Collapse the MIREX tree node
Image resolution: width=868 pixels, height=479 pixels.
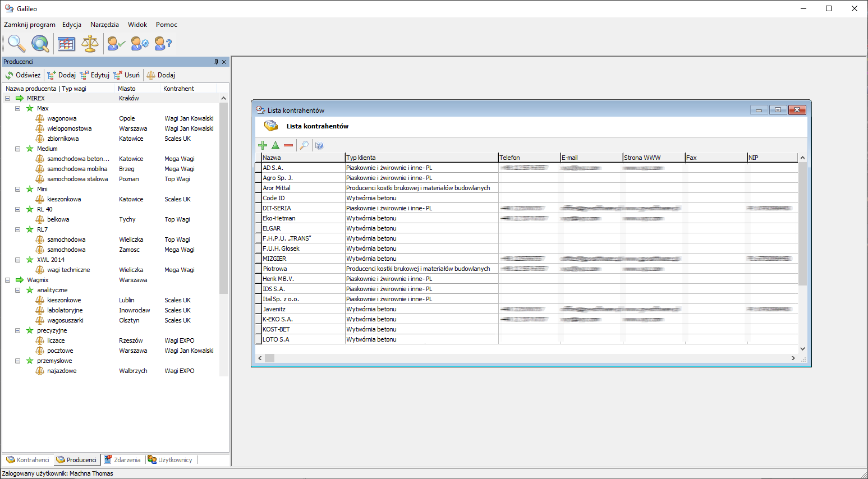pyautogui.click(x=8, y=98)
